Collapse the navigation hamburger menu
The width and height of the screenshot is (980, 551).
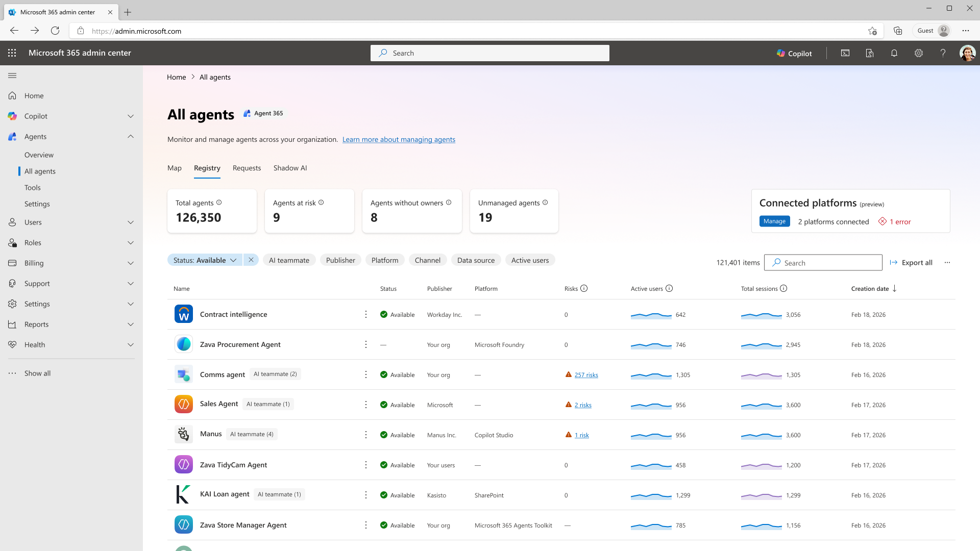click(x=12, y=76)
